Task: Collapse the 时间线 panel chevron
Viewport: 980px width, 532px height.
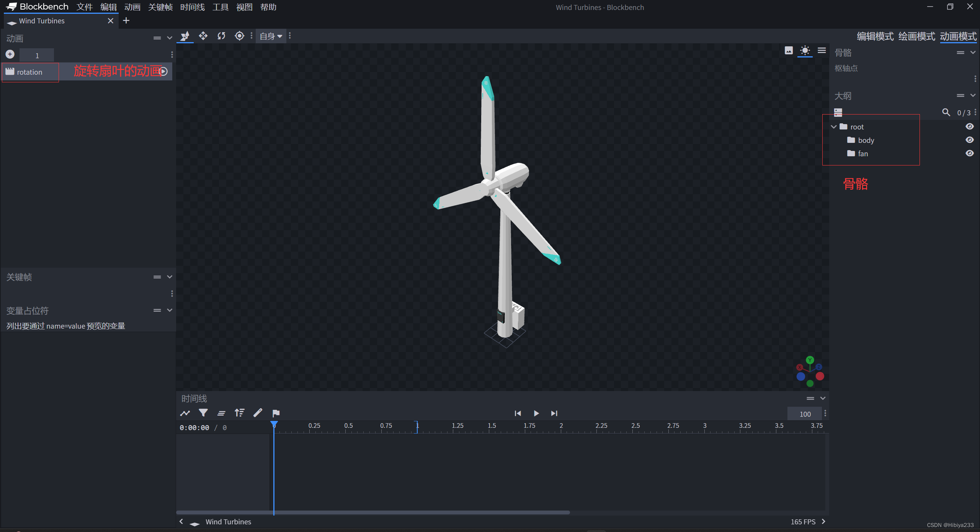Action: 823,398
